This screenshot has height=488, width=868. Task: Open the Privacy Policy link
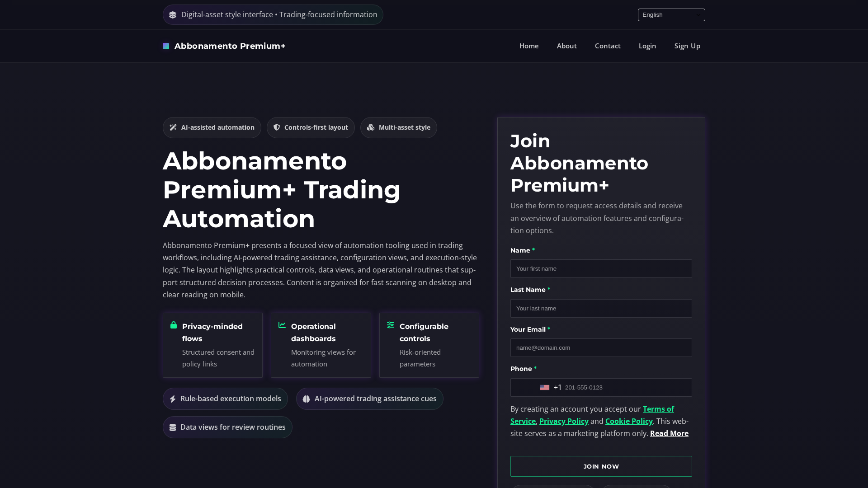click(564, 421)
